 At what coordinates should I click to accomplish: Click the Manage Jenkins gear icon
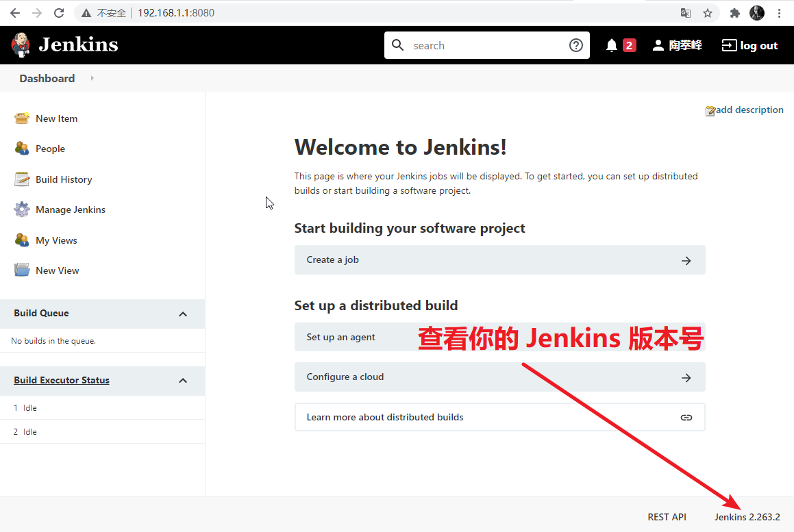click(22, 210)
